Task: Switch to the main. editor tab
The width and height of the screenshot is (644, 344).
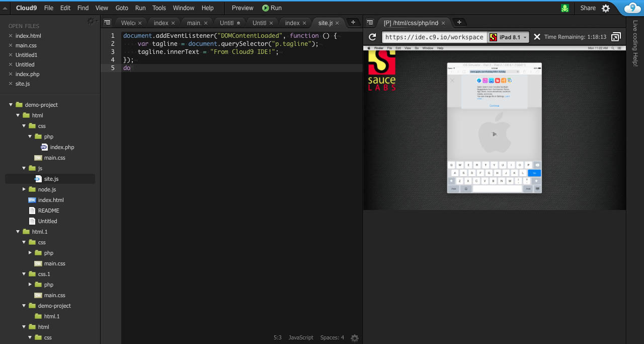Action: pyautogui.click(x=194, y=23)
